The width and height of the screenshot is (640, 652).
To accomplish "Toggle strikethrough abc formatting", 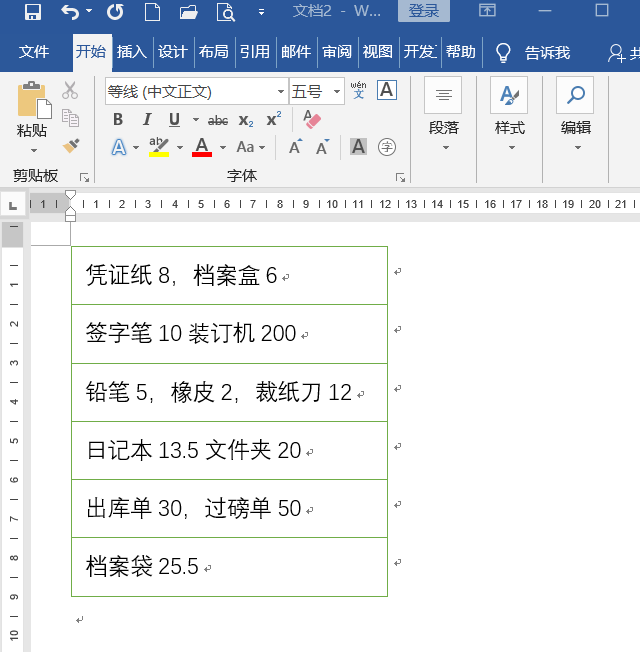I will pyautogui.click(x=218, y=121).
